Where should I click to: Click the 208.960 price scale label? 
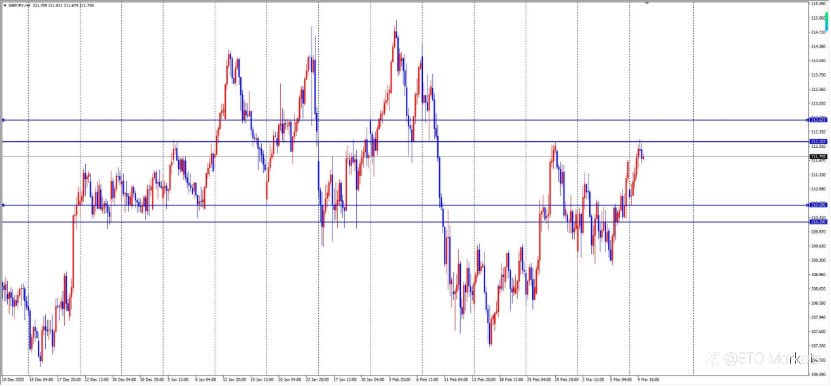[x=818, y=275]
